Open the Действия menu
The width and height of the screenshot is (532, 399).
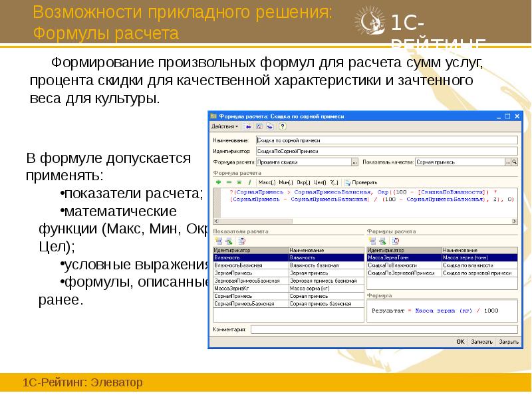pos(223,128)
